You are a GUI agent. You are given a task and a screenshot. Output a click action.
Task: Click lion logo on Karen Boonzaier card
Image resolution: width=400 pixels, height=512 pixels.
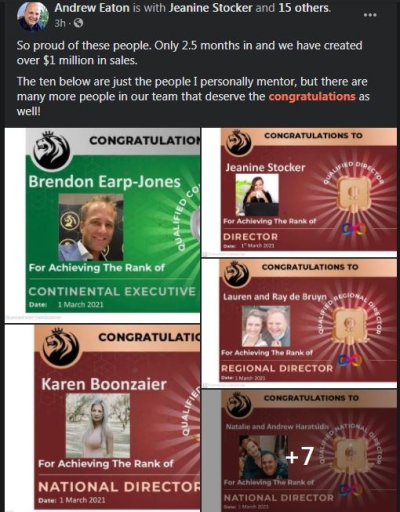click(61, 348)
